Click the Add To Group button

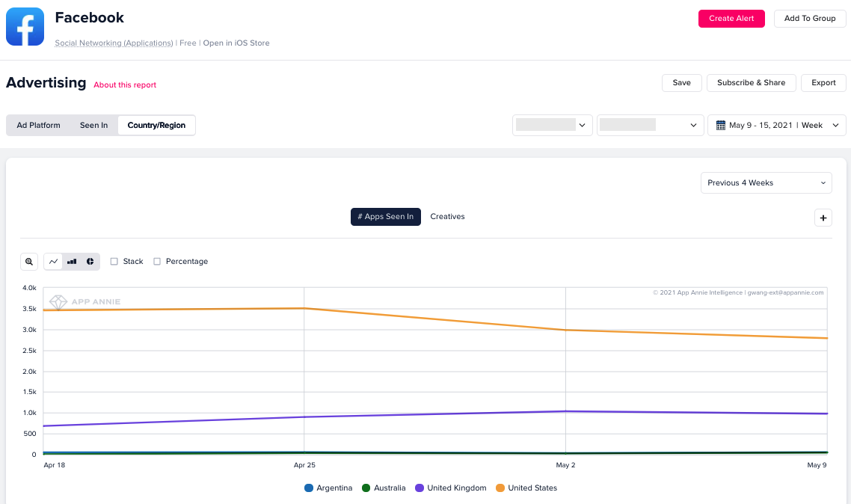tap(810, 19)
